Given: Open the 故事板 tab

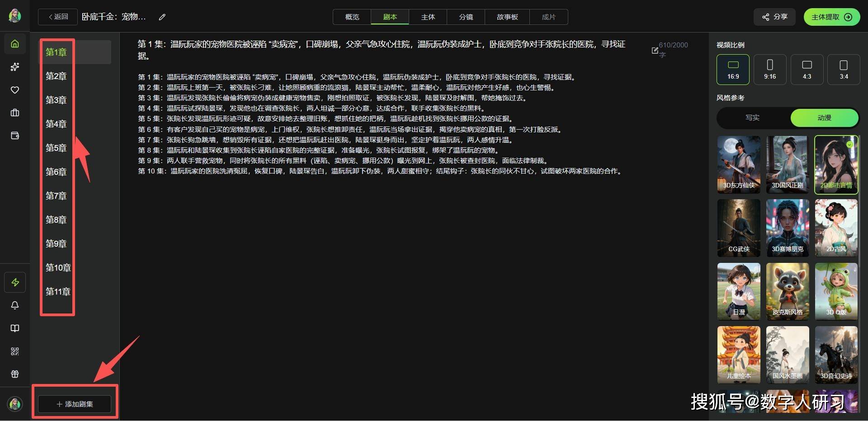Looking at the screenshot, I should point(507,17).
